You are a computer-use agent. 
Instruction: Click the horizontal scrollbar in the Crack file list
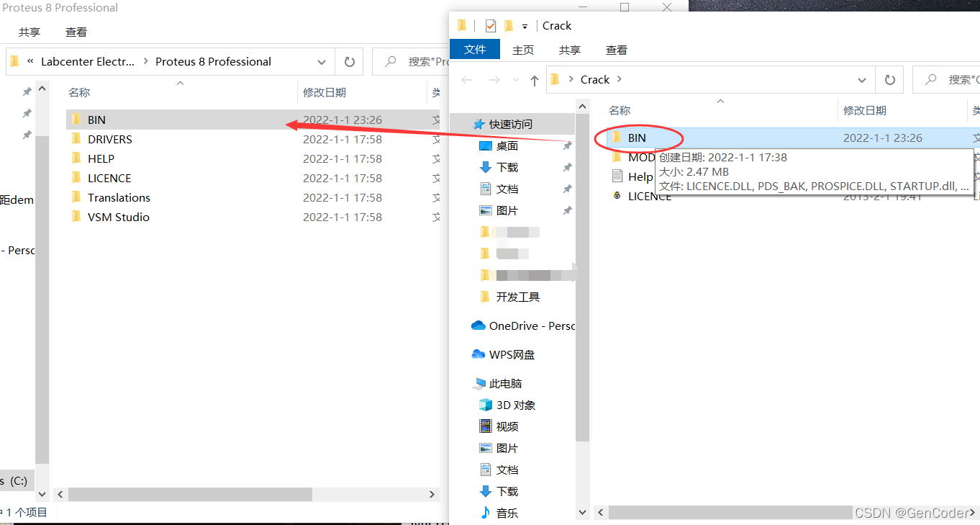(730, 513)
